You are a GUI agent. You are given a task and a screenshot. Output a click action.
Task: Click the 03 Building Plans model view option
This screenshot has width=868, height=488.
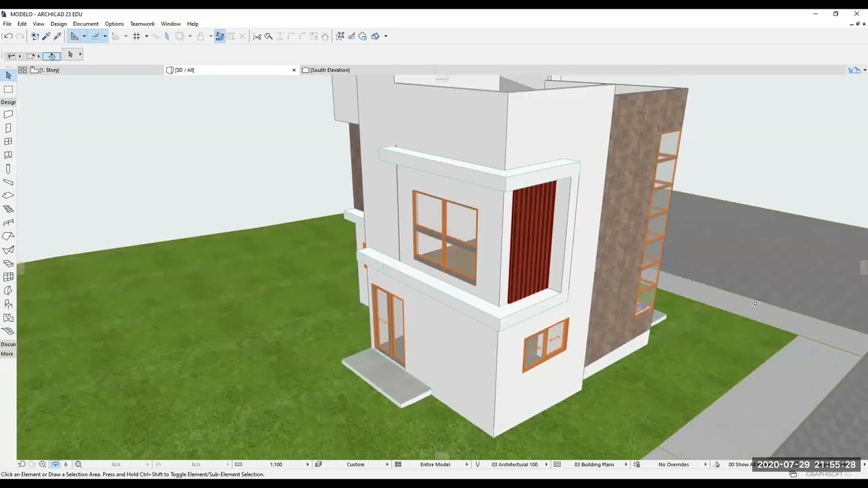(594, 464)
